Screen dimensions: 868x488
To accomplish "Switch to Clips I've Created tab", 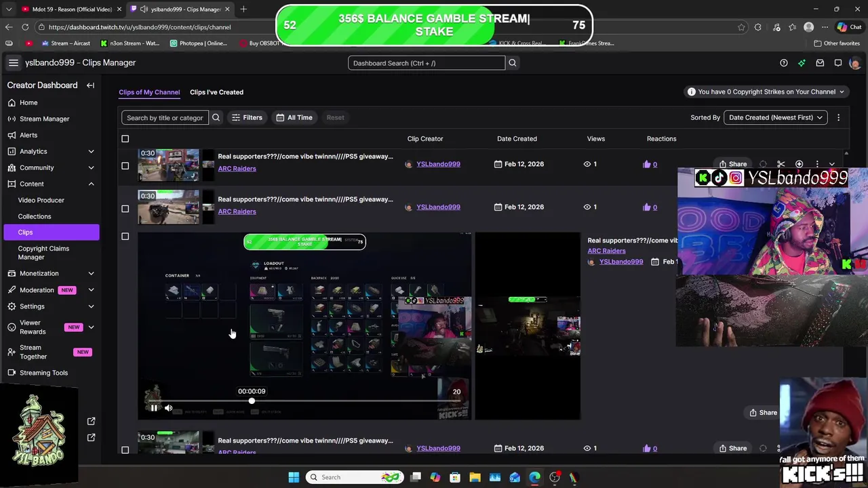I will point(216,92).
